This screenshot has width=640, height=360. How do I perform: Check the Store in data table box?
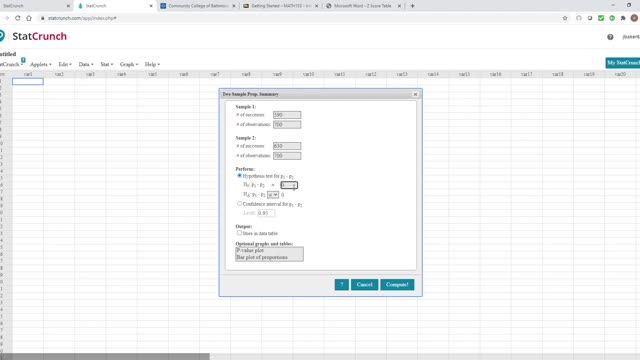tap(239, 233)
